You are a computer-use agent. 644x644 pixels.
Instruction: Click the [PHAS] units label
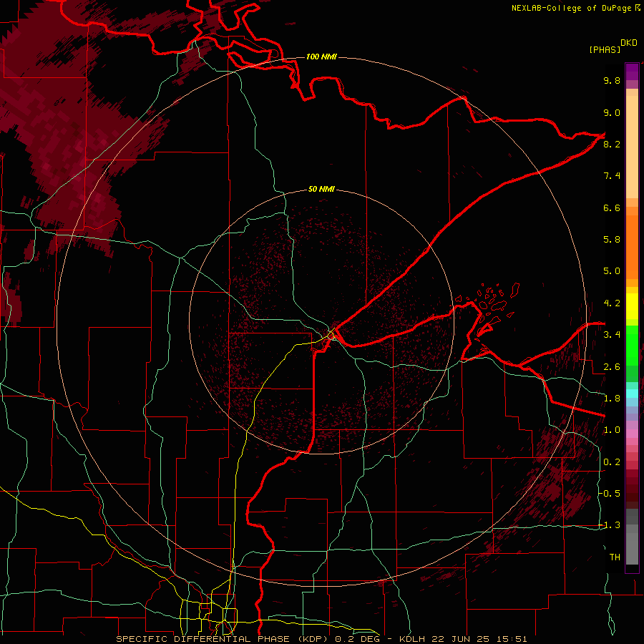(x=605, y=50)
